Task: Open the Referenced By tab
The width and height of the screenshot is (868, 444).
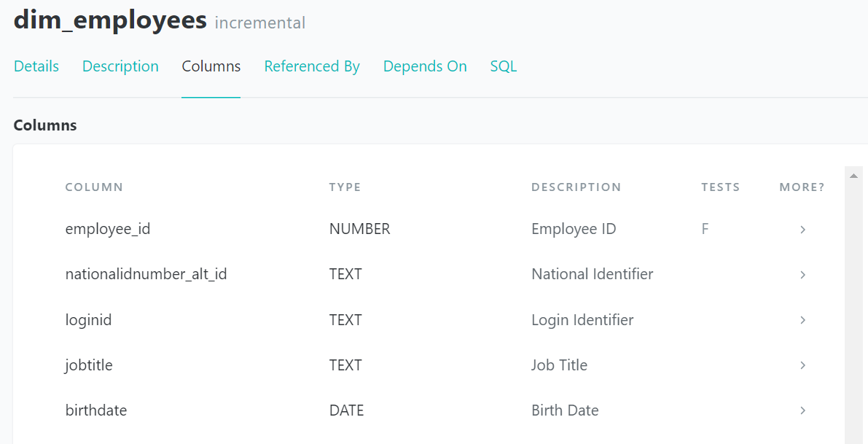Action: point(312,66)
